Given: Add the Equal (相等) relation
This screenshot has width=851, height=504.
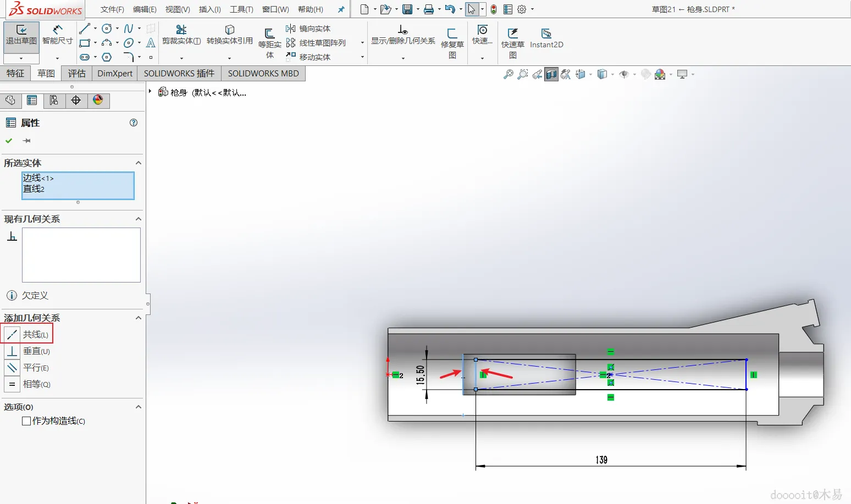Looking at the screenshot, I should click(x=27, y=384).
